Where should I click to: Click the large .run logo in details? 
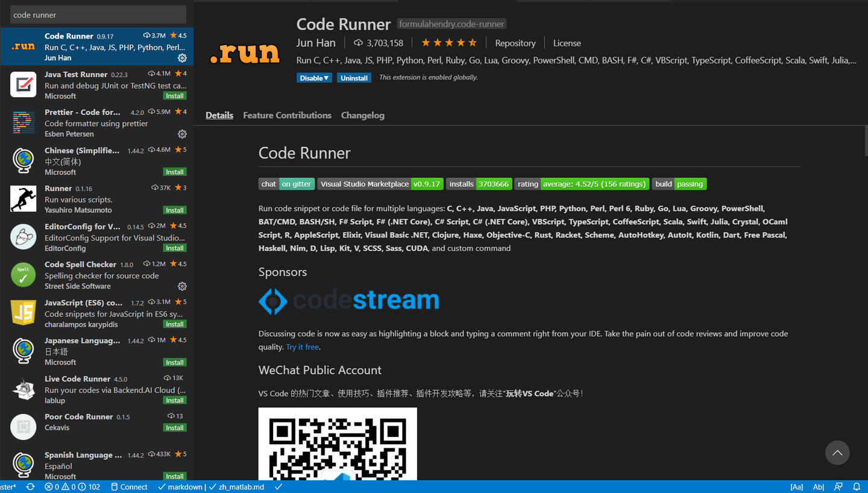(x=245, y=54)
